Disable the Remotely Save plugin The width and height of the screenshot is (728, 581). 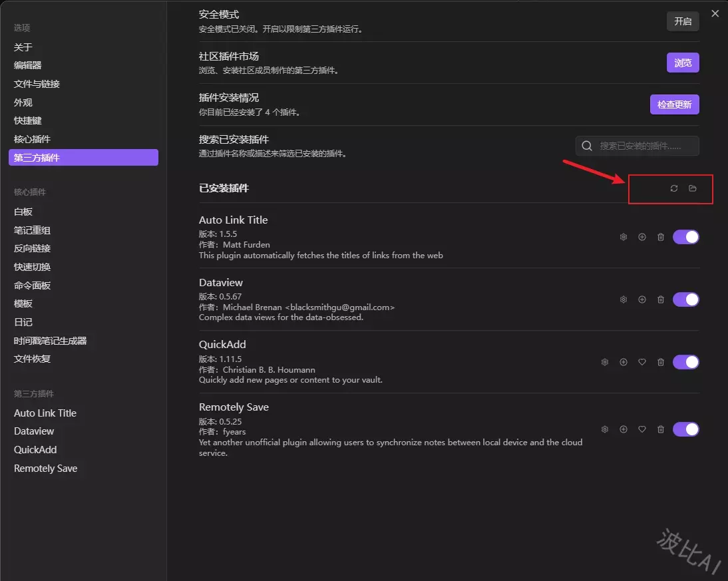(686, 429)
